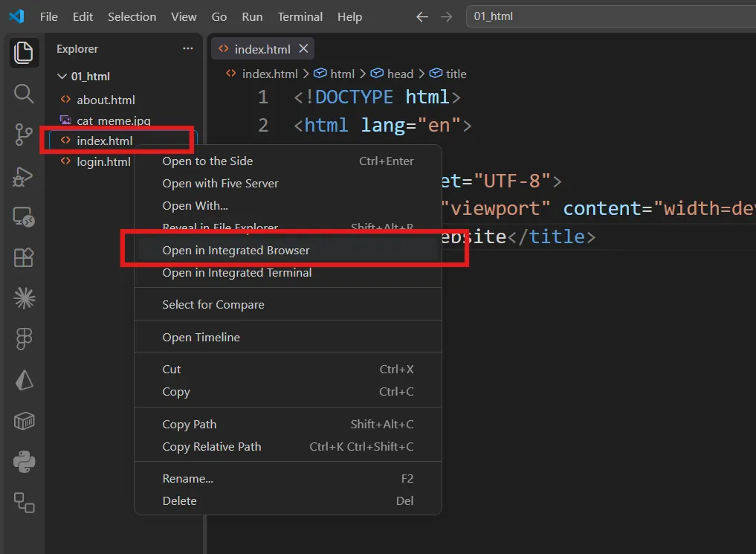Choose Open with Five Server
The width and height of the screenshot is (756, 554).
point(288,183)
